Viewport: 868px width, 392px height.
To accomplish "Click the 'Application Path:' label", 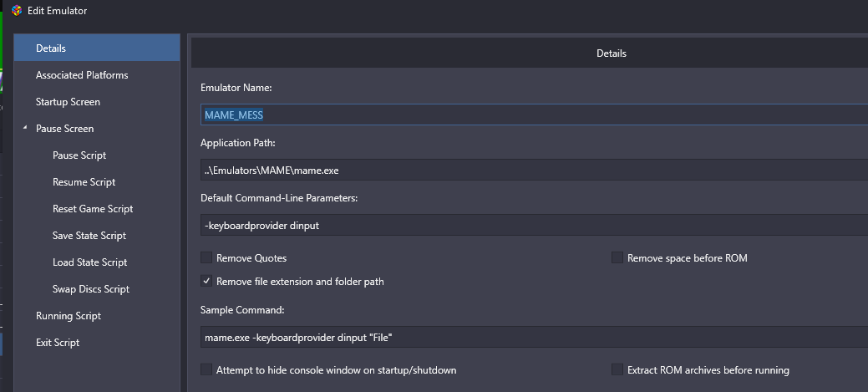I will [x=238, y=143].
